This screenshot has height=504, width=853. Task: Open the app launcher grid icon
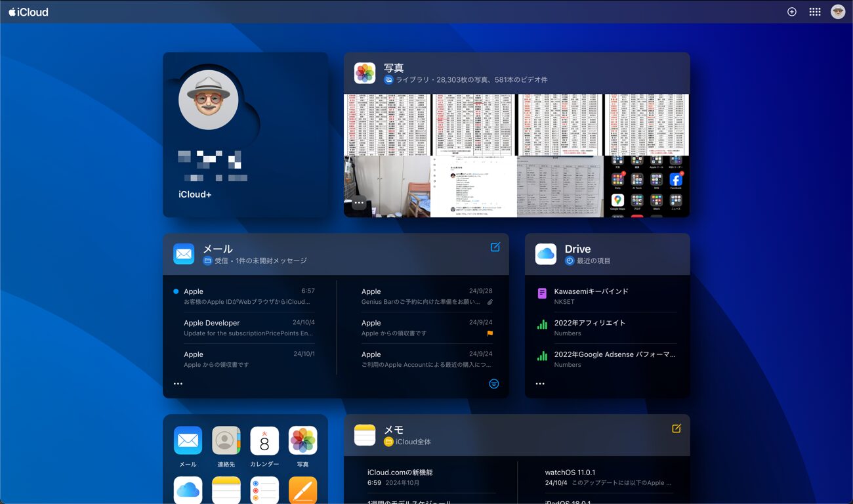(x=814, y=12)
